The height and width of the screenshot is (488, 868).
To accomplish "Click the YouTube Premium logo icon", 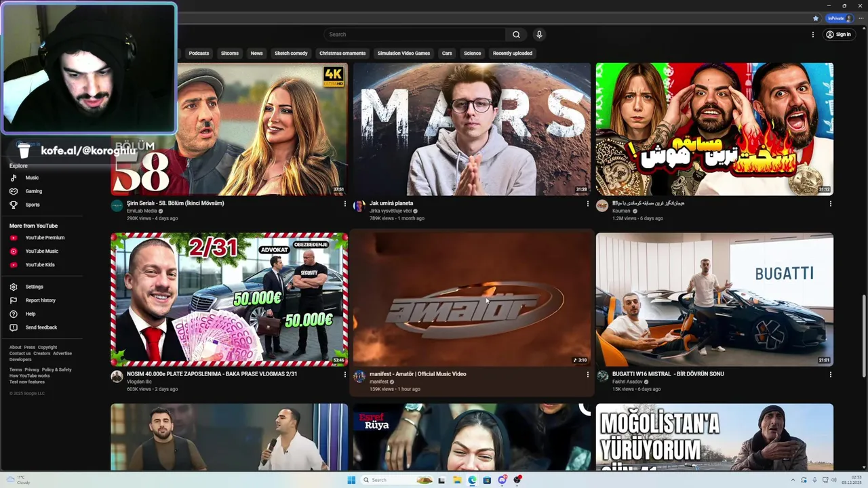I will (x=14, y=238).
